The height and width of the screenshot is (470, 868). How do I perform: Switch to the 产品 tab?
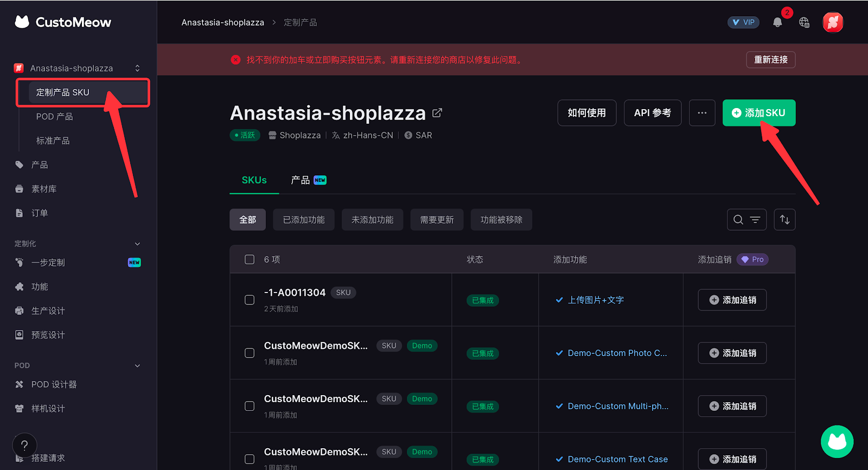tap(308, 180)
